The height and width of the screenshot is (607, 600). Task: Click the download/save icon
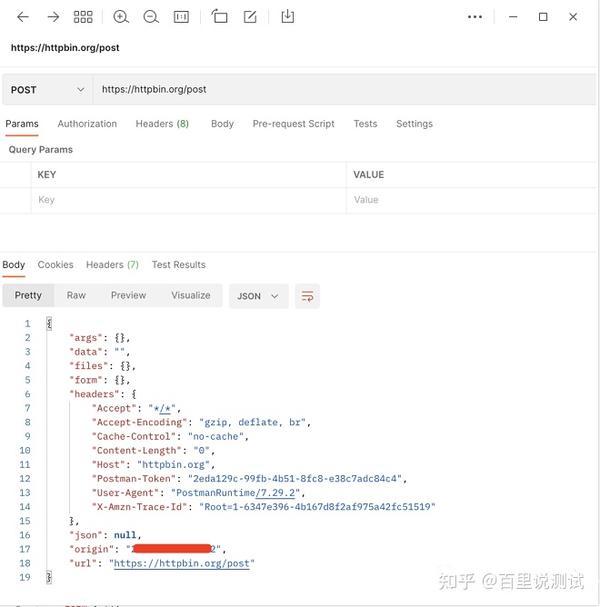[288, 17]
